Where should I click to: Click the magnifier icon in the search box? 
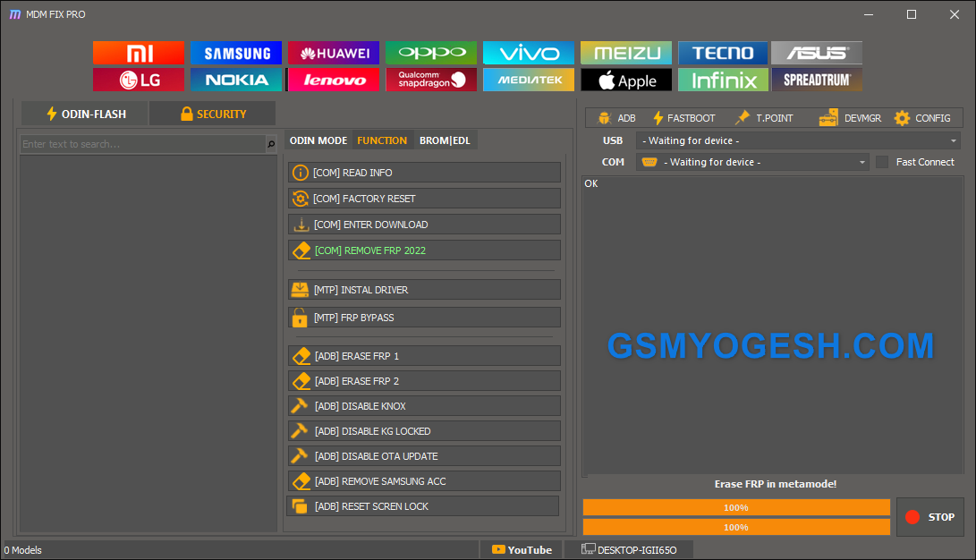tap(268, 143)
